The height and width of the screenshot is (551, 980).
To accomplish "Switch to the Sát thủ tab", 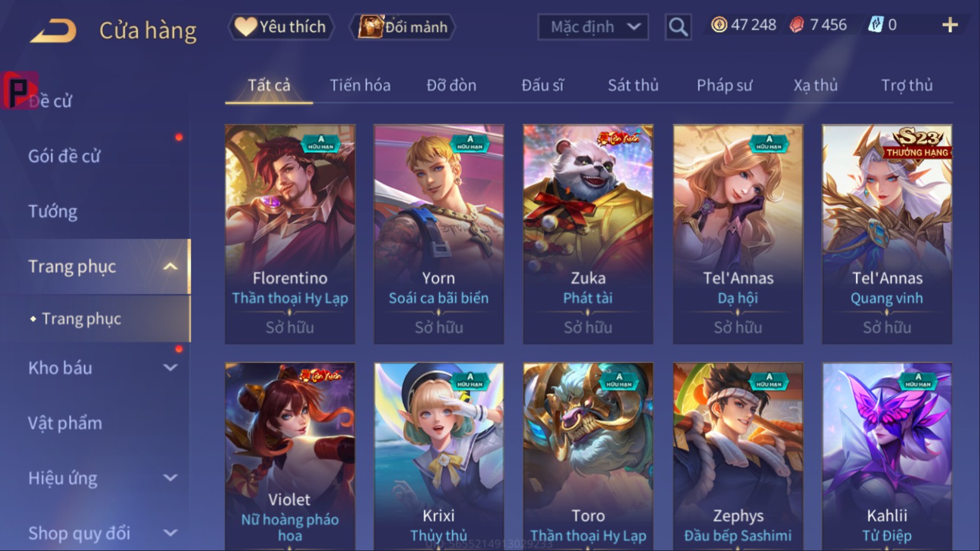I will tap(633, 85).
